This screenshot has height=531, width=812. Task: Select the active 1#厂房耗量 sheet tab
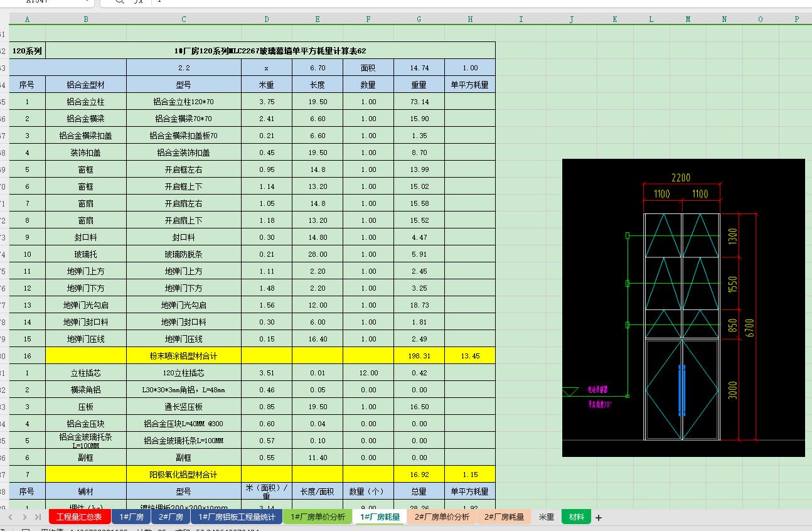380,517
